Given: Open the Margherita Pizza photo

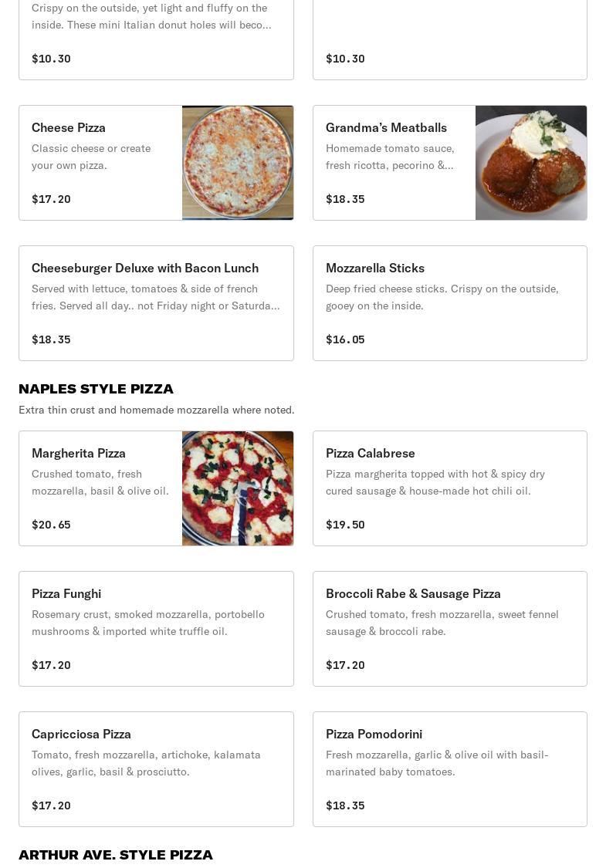Looking at the screenshot, I should point(238,488).
